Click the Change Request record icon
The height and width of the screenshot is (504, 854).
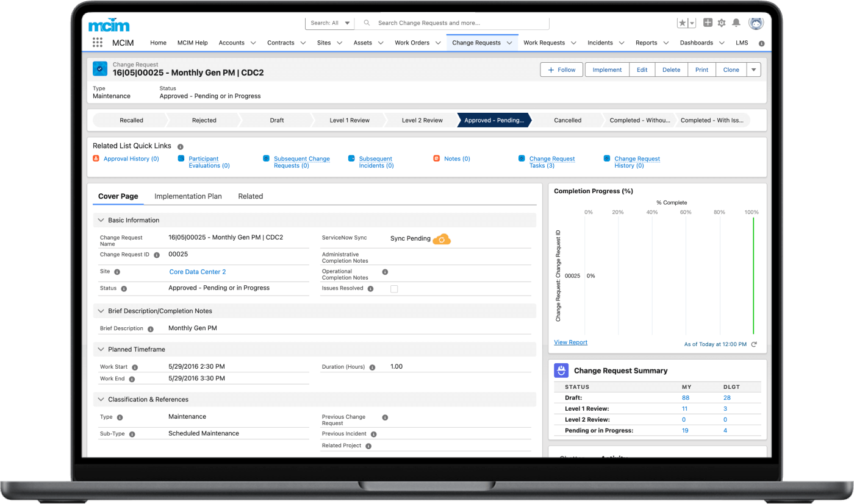[100, 69]
